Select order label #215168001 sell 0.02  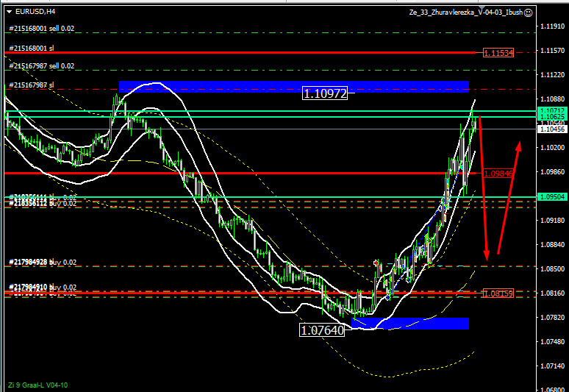[x=42, y=28]
